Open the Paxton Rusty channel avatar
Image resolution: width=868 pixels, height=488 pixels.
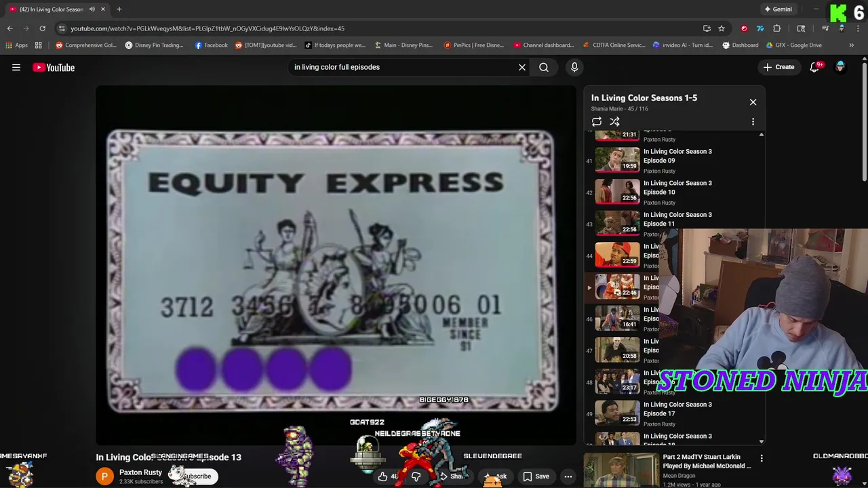click(104, 476)
